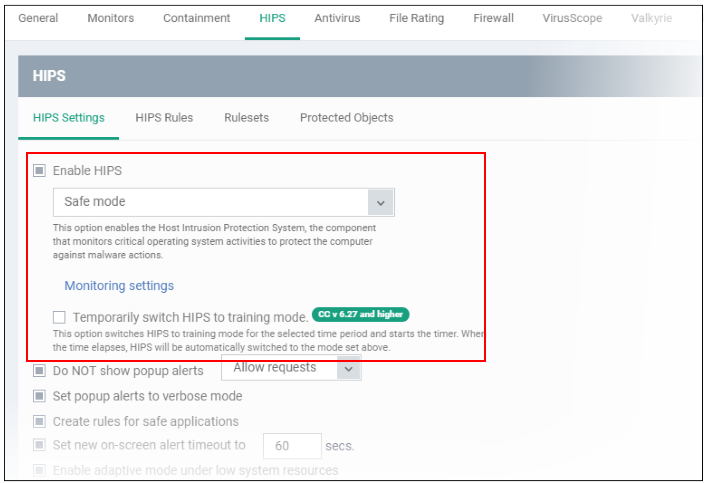This screenshot has width=706, height=483.
Task: Click the alert timeout field showing 60
Action: [292, 446]
